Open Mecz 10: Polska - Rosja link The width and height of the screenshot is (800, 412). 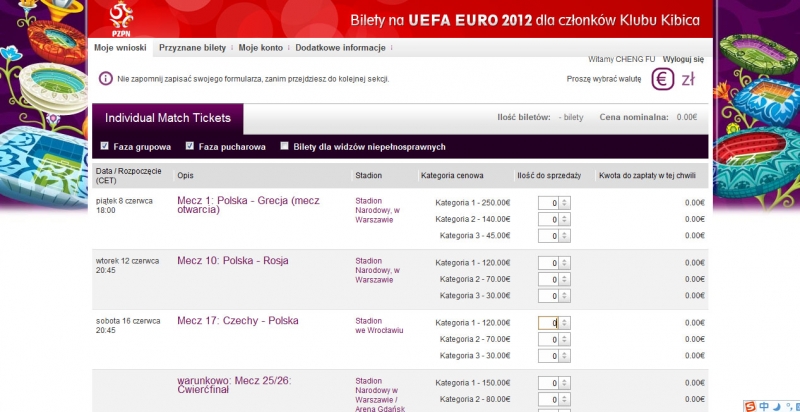pyautogui.click(x=233, y=261)
